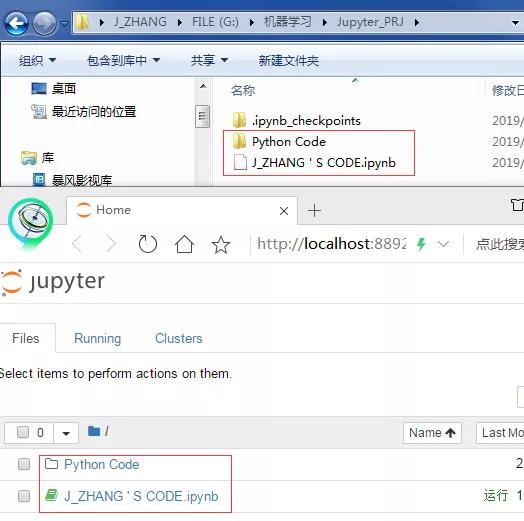The image size is (524, 521).
Task: Open J_ZHANG ' S CODE.ipynb notebook link
Action: (x=141, y=496)
